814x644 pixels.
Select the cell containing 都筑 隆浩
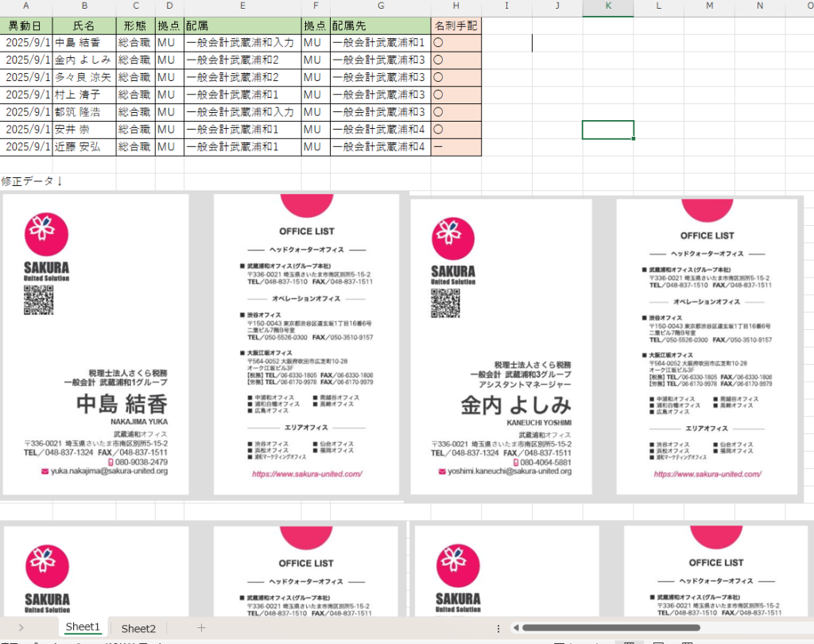click(83, 112)
